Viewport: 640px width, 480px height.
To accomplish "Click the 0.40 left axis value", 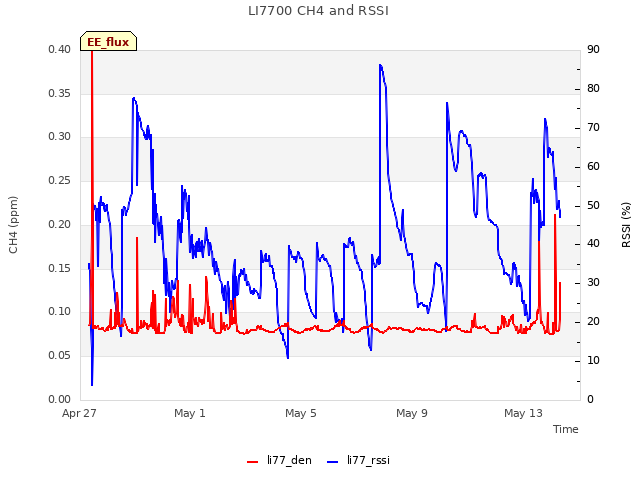I will click(x=60, y=49).
